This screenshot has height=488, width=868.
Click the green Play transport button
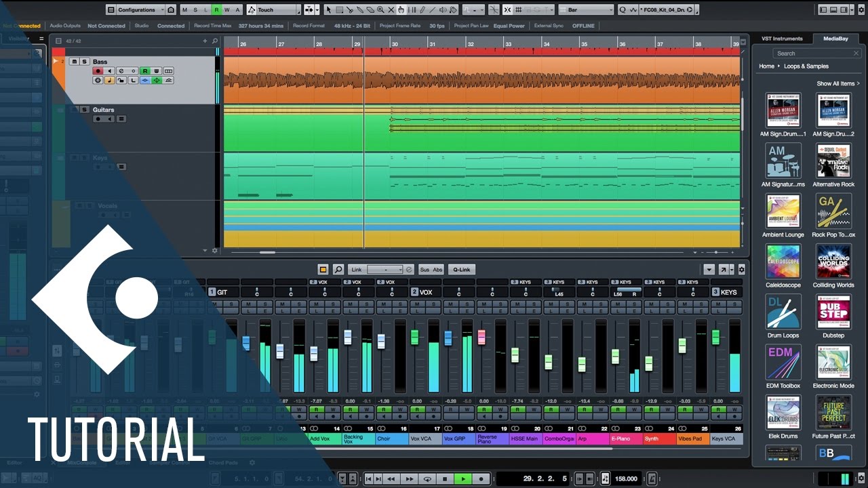click(x=463, y=479)
